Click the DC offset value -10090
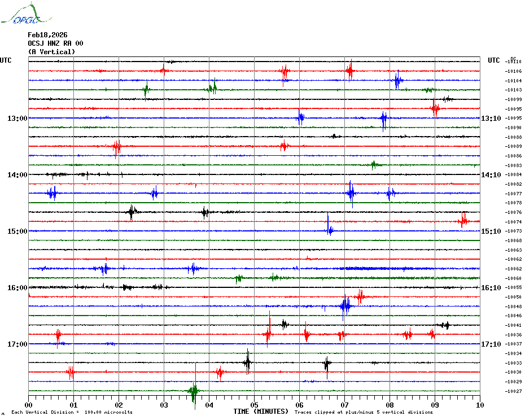525x420 pixels. click(513, 128)
